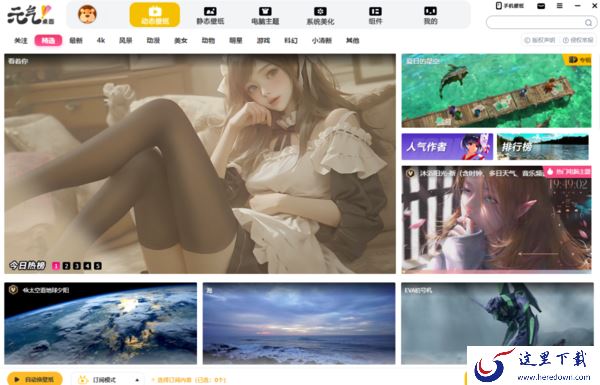This screenshot has width=600, height=385.
Task: Open the hamburger main menu
Action: [x=559, y=6]
